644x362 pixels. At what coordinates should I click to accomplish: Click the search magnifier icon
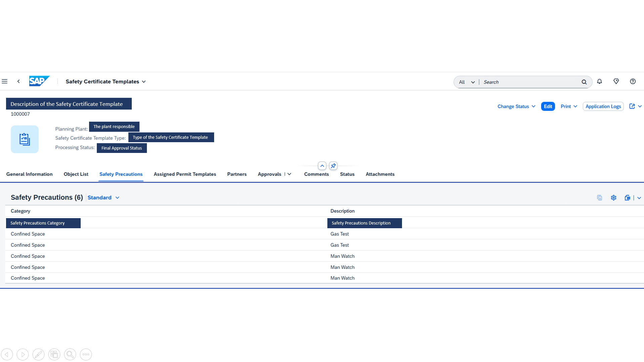(584, 82)
